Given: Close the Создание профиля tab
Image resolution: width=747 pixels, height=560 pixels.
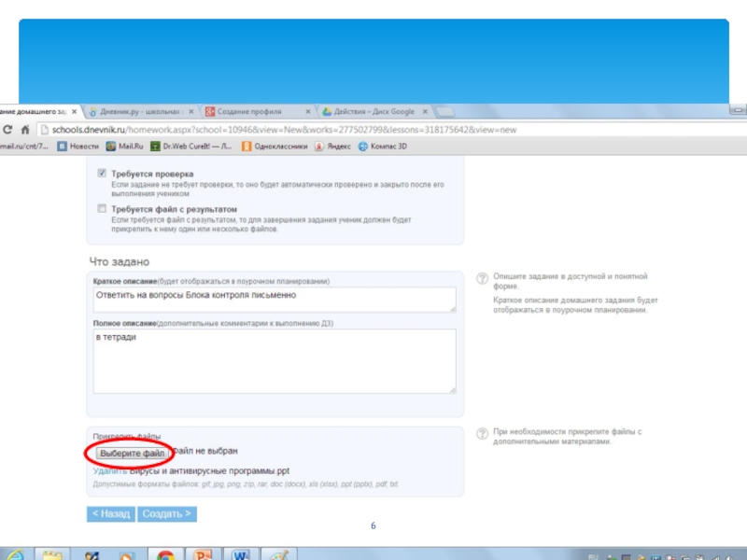Looking at the screenshot, I should (308, 111).
